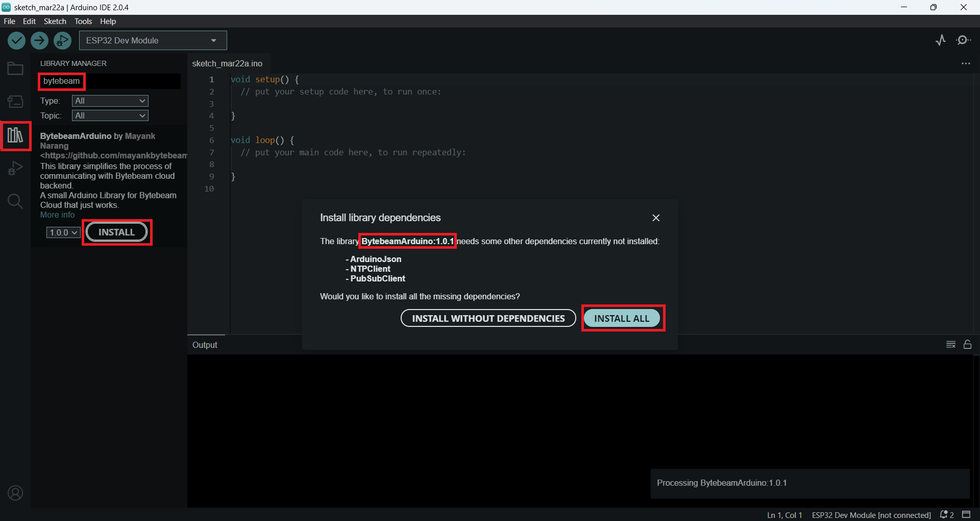Expand the ESP32 Dev Module board selector
This screenshot has height=521, width=980.
pos(153,40)
